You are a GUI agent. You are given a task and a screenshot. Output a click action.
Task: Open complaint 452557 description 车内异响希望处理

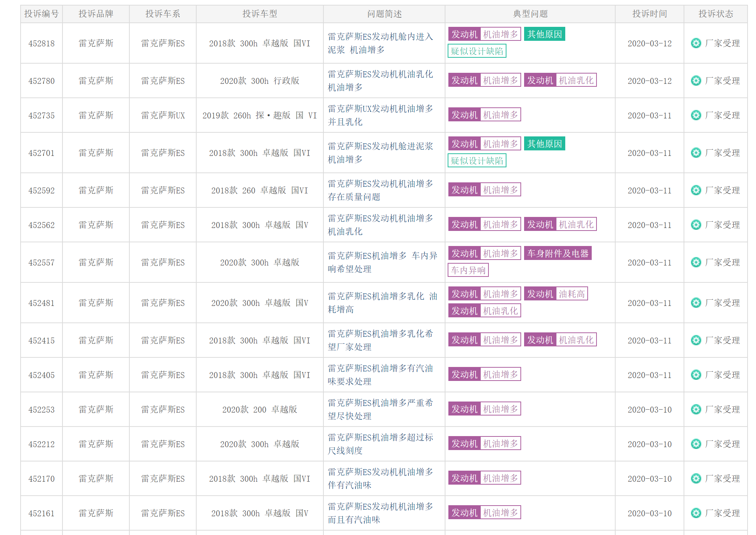[x=382, y=262]
